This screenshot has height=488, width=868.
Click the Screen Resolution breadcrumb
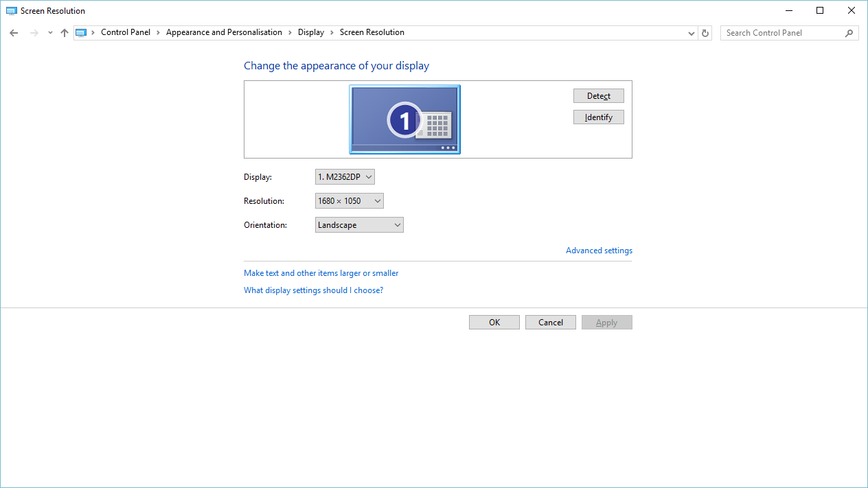[x=372, y=32]
